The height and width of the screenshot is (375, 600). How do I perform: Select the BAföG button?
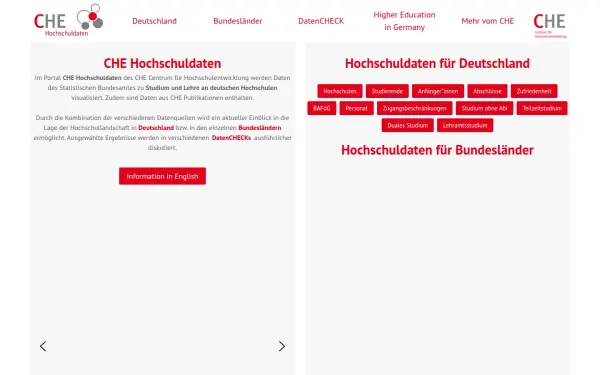[x=321, y=108]
